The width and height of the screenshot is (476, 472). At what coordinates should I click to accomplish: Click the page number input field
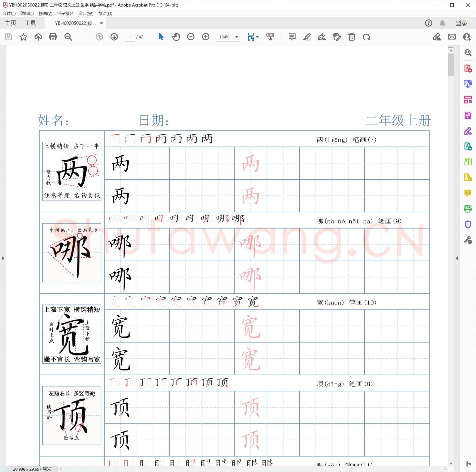130,37
